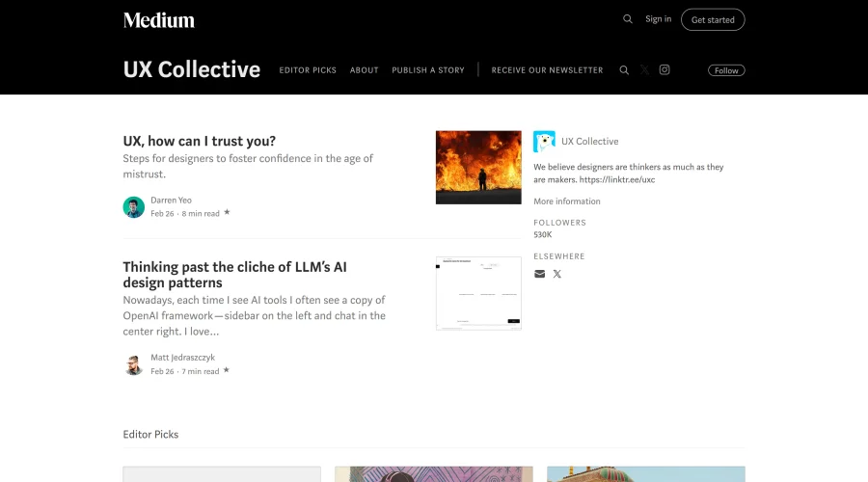Click 'Feb 26 · 7 min read' text
868x482 pixels.
pos(185,371)
